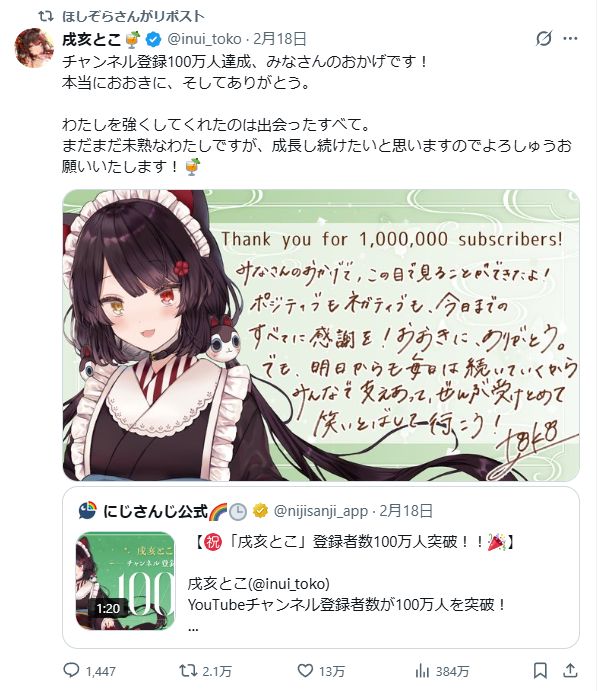
Task: Click the @nijisanji_app handle
Action: pyautogui.click(x=320, y=511)
